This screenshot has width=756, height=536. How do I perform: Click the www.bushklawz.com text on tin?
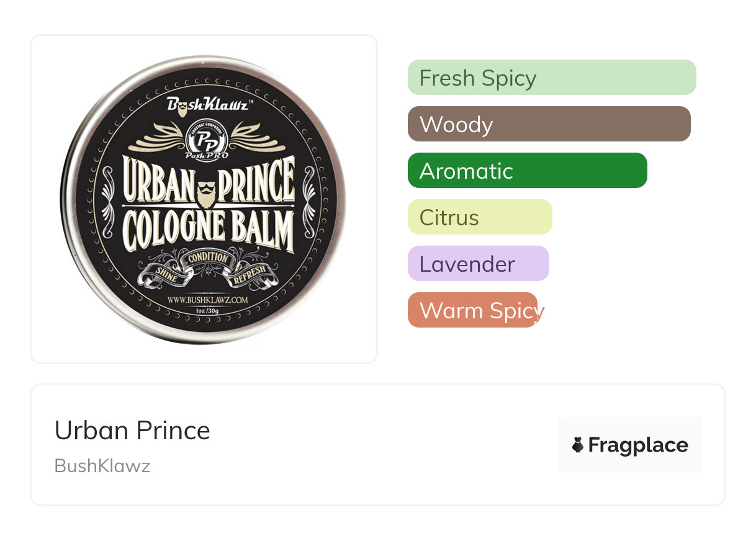(x=209, y=300)
